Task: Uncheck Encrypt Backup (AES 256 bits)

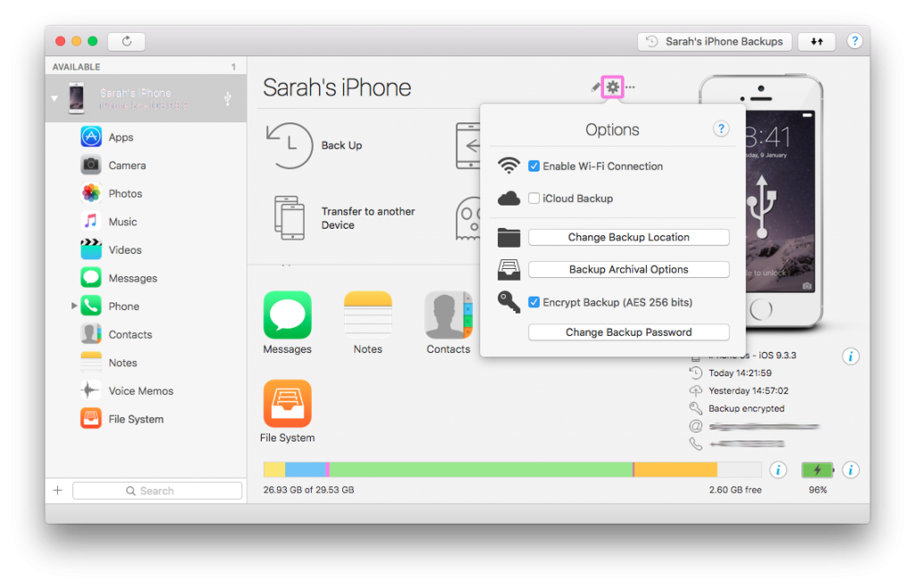Action: click(x=534, y=302)
